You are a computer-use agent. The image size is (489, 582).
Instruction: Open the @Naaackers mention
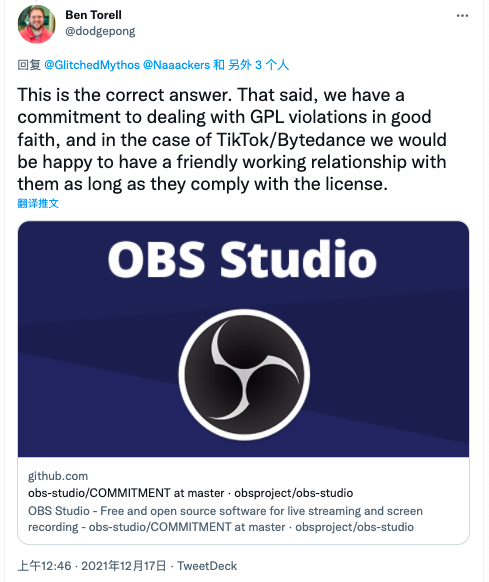point(176,65)
